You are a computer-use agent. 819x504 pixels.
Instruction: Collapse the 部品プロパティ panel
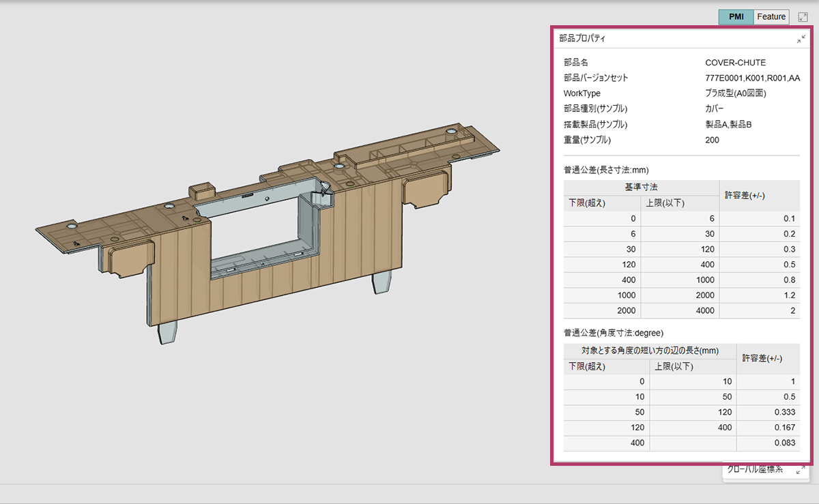click(x=801, y=40)
